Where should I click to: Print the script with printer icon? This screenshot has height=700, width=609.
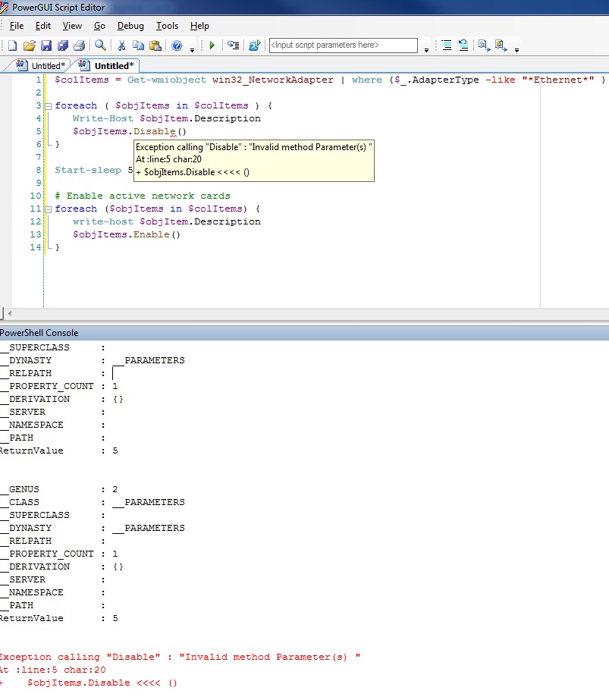[80, 45]
